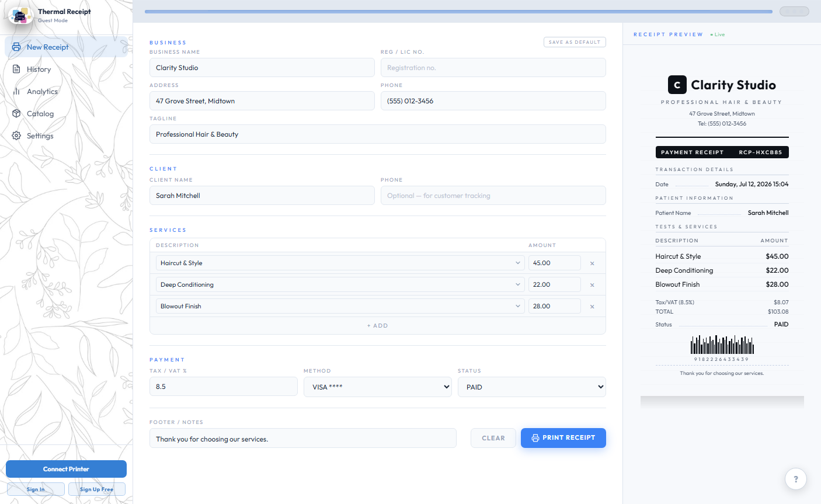The height and width of the screenshot is (504, 821).
Task: Click the Sarah Mitchell patient name in preview
Action: point(768,213)
